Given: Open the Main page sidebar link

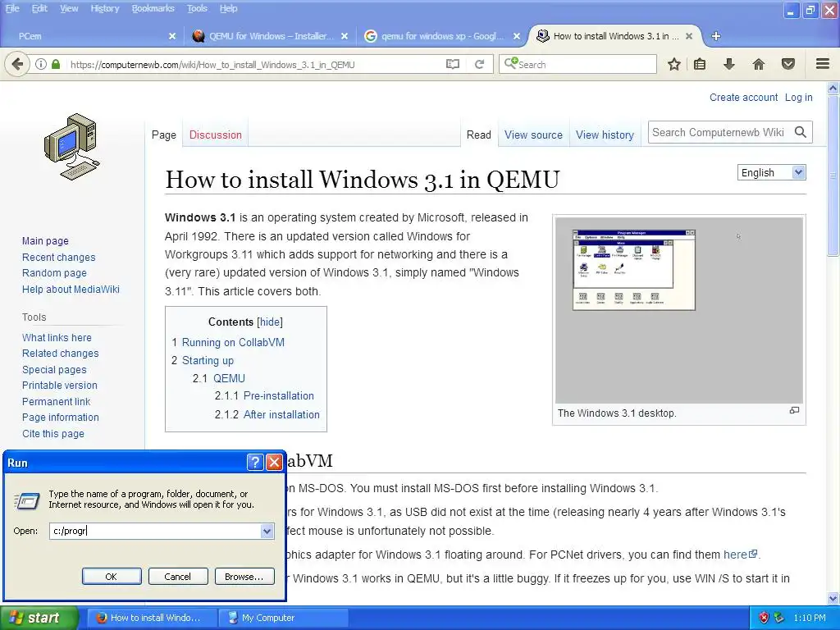Looking at the screenshot, I should pyautogui.click(x=45, y=241).
